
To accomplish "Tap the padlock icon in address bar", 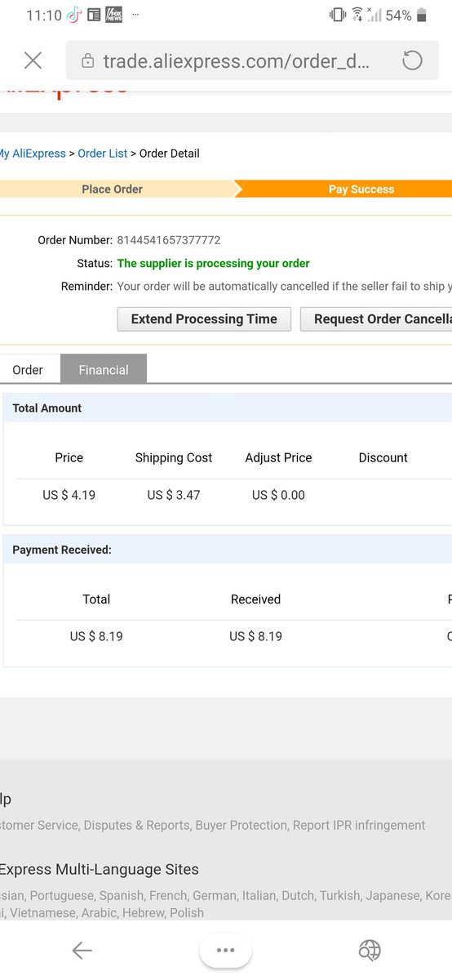I will point(87,61).
